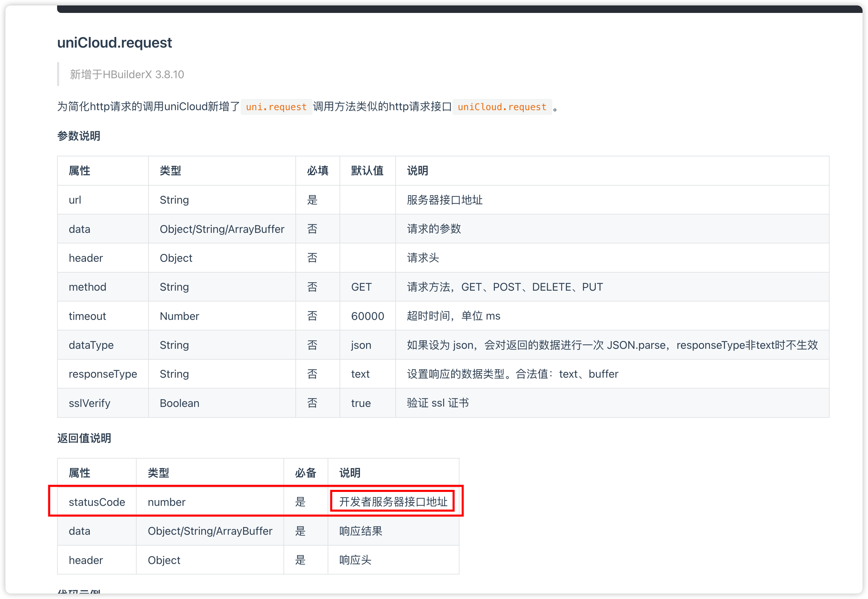Click the uniCloud.request page heading

pyautogui.click(x=115, y=42)
